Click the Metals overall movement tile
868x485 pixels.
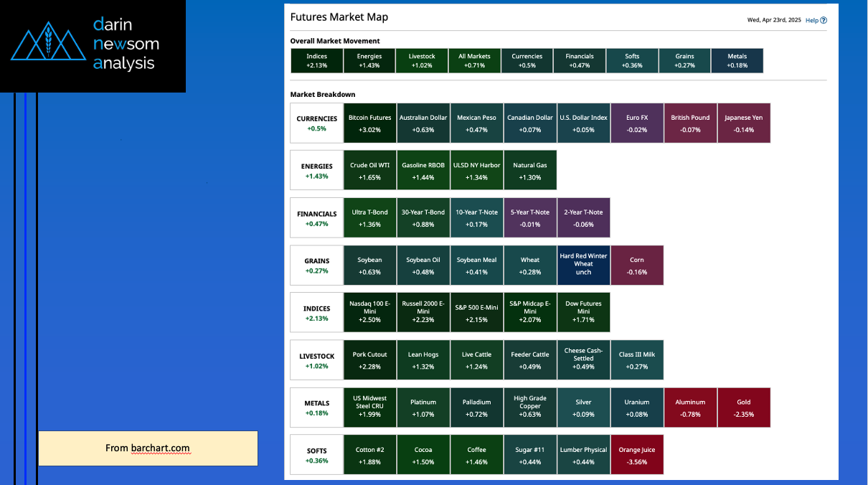pyautogui.click(x=737, y=61)
